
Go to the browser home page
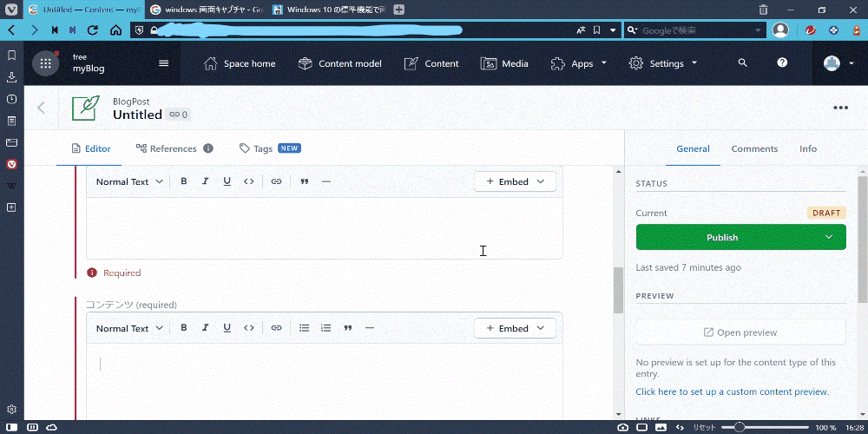pos(115,30)
